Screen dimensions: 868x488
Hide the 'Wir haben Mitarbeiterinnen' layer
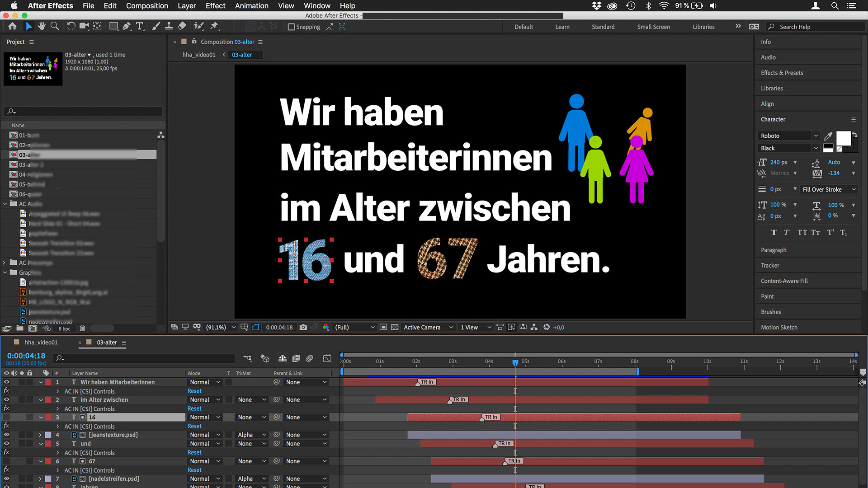[x=6, y=382]
